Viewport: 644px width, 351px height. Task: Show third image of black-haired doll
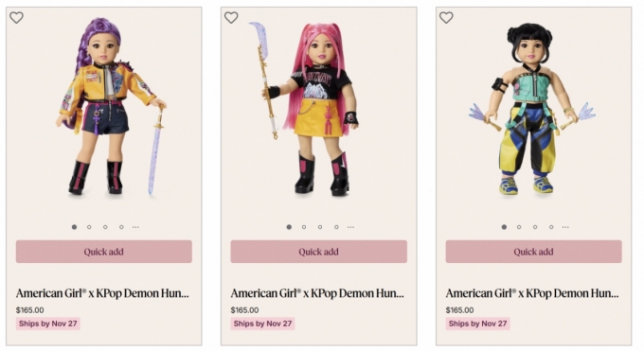point(535,227)
